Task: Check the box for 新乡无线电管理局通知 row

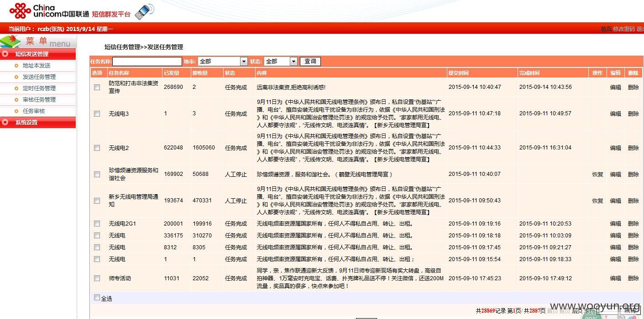Action: pos(97,201)
